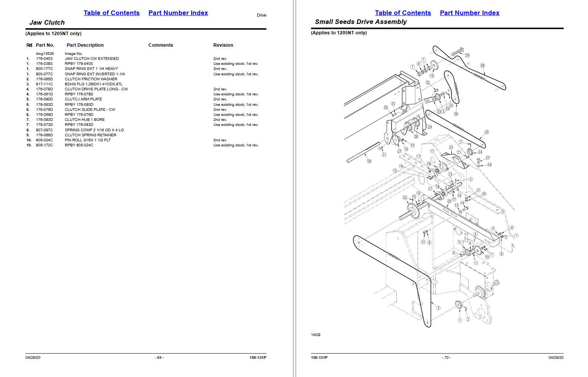Image resolution: width=588 pixels, height=377 pixels.
Task: Click part number 805-024C
Action: click(44, 140)
